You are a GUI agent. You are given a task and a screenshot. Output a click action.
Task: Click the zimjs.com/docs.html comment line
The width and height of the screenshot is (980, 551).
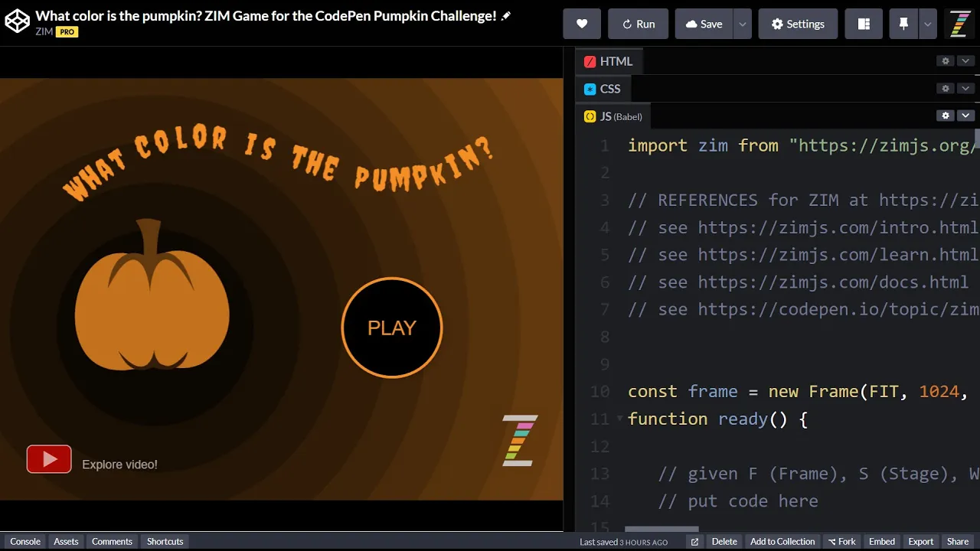[798, 282]
